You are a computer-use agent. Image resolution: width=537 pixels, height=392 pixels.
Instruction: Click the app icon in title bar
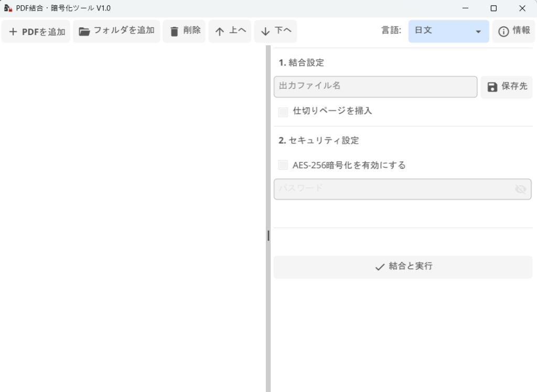pyautogui.click(x=8, y=8)
